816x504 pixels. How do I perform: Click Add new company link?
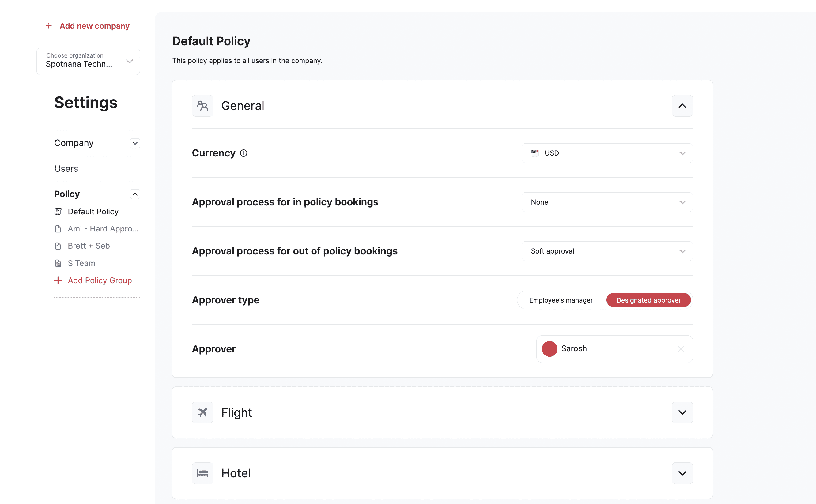(94, 26)
